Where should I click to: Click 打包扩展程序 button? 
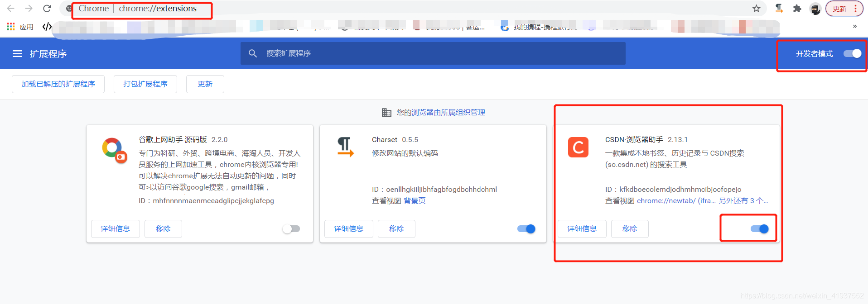click(145, 84)
